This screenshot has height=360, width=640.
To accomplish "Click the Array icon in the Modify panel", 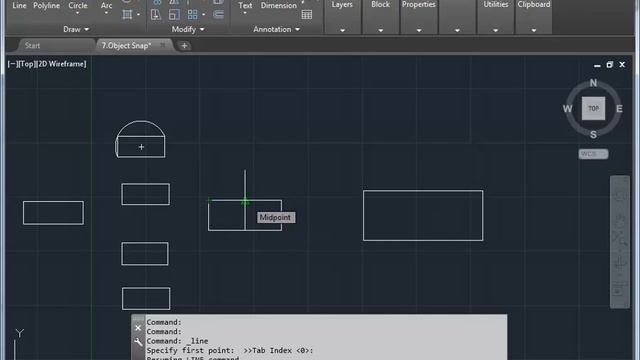I will pyautogui.click(x=192, y=15).
